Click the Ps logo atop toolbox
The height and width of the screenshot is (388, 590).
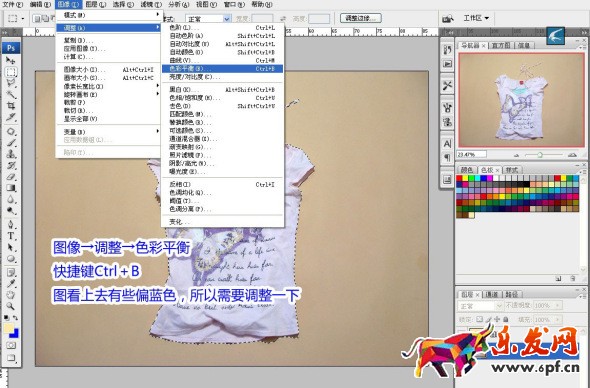click(11, 48)
